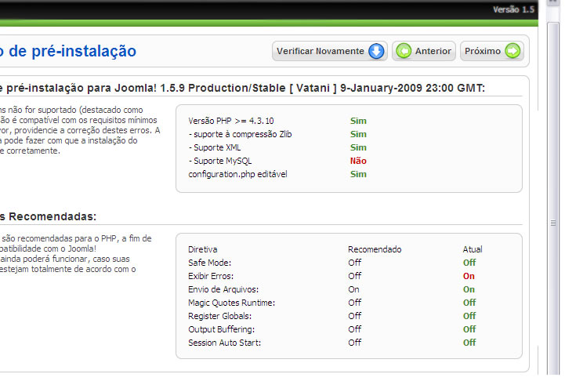Click green 'Off' actual value for Safe Mode

(x=469, y=263)
